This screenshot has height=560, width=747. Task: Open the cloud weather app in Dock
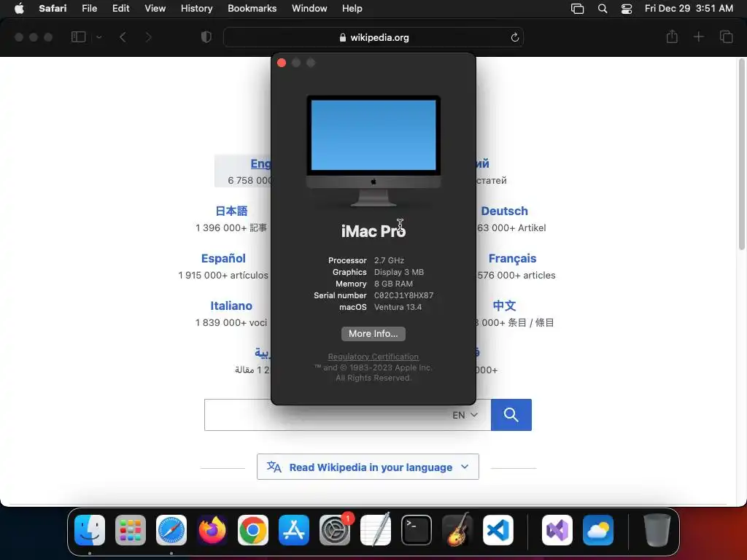pos(598,530)
